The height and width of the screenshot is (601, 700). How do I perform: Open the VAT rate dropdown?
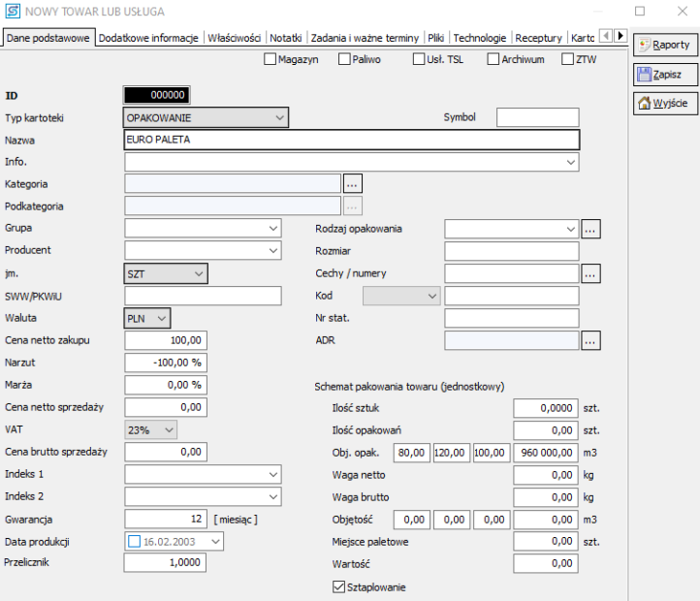pos(169,429)
